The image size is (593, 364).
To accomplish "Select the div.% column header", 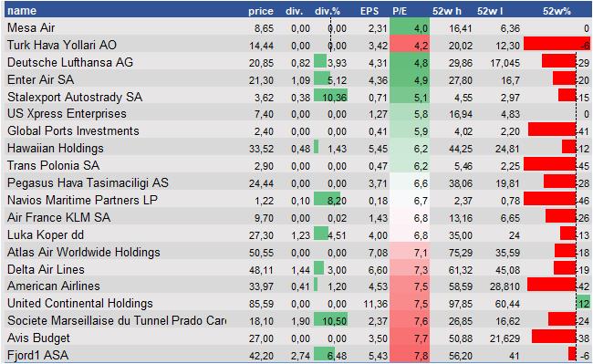I will [328, 11].
